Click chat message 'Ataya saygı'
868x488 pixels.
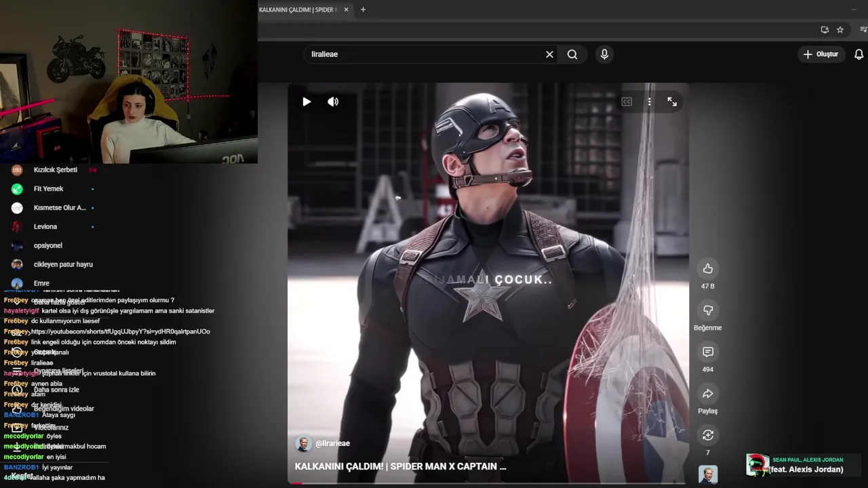pos(58,415)
